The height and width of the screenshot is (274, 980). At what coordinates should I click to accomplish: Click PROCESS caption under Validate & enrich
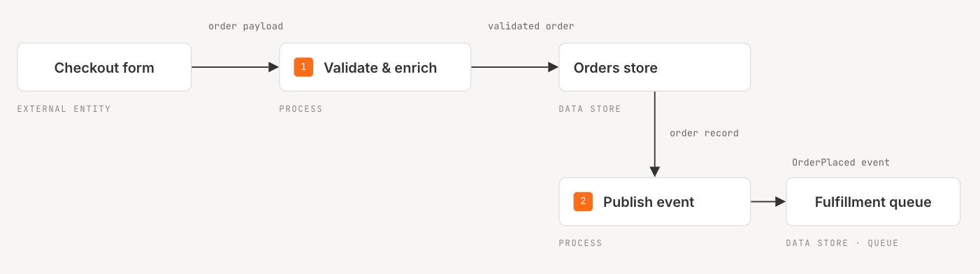pyautogui.click(x=301, y=109)
